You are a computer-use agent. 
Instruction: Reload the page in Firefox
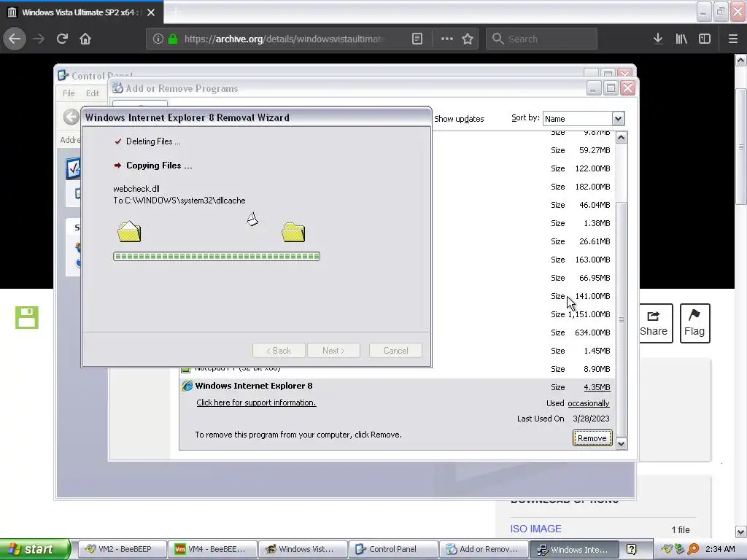[x=62, y=39]
